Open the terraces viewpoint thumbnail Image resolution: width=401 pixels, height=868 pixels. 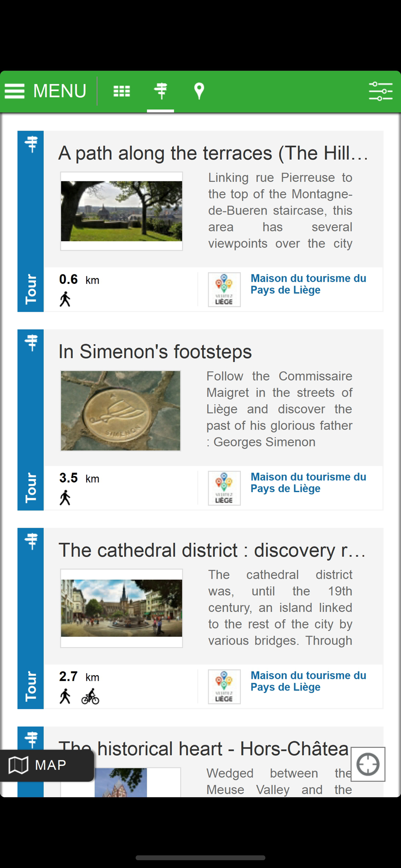click(122, 211)
